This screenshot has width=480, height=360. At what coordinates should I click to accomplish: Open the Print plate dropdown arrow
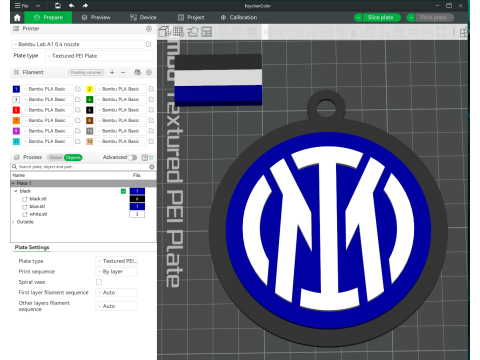tap(411, 17)
